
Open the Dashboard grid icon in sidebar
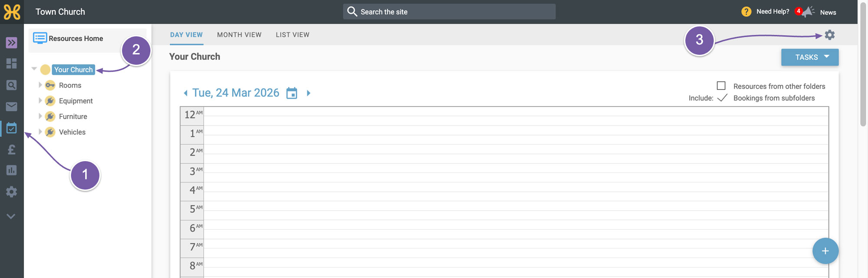click(12, 63)
